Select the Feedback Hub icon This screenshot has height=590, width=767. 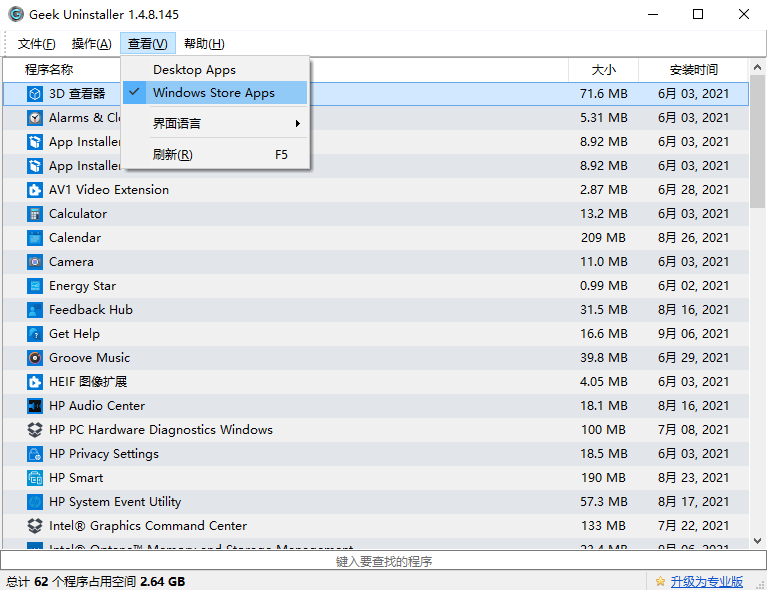pos(35,310)
